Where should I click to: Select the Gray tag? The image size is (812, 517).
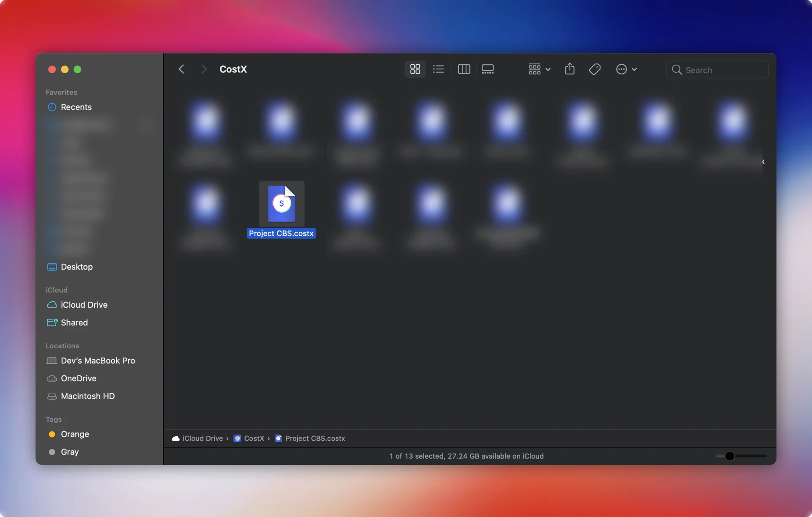point(70,451)
